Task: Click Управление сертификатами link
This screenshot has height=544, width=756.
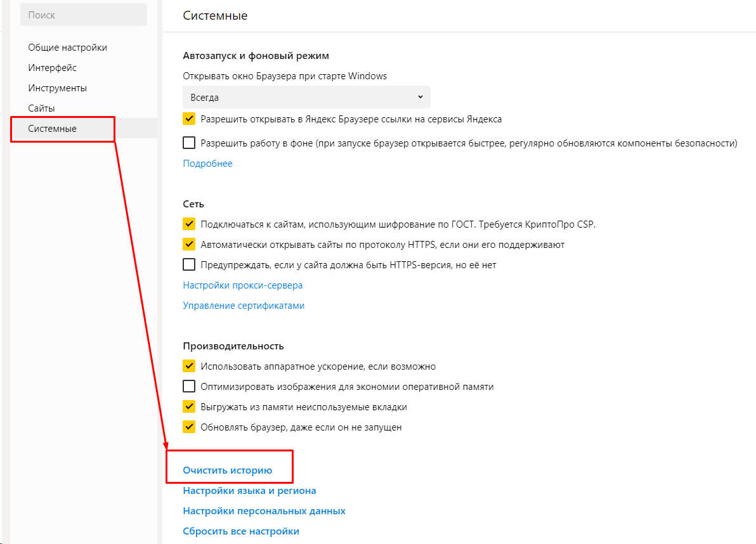Action: [x=244, y=306]
